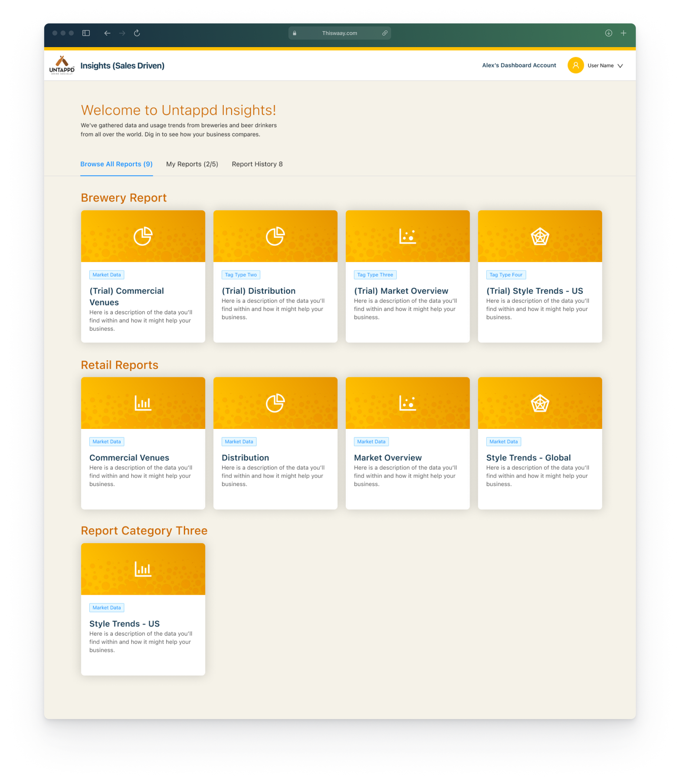
Task: Open Style Trends - US card thumbnail
Action: click(x=143, y=569)
